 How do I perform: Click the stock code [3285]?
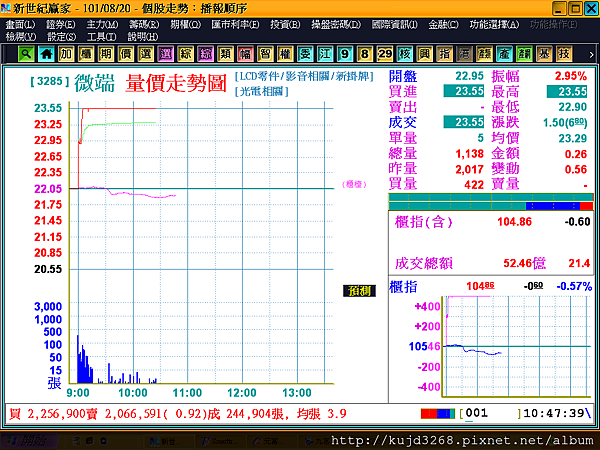coord(50,82)
